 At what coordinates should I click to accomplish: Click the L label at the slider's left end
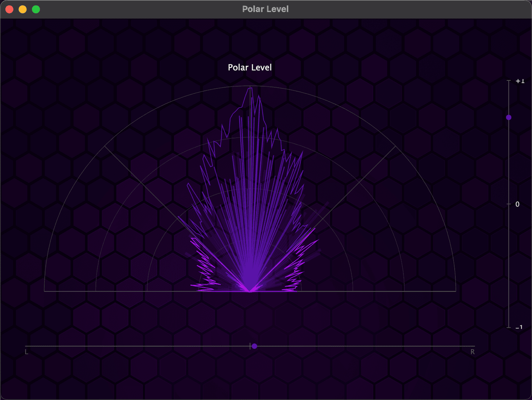coord(27,352)
